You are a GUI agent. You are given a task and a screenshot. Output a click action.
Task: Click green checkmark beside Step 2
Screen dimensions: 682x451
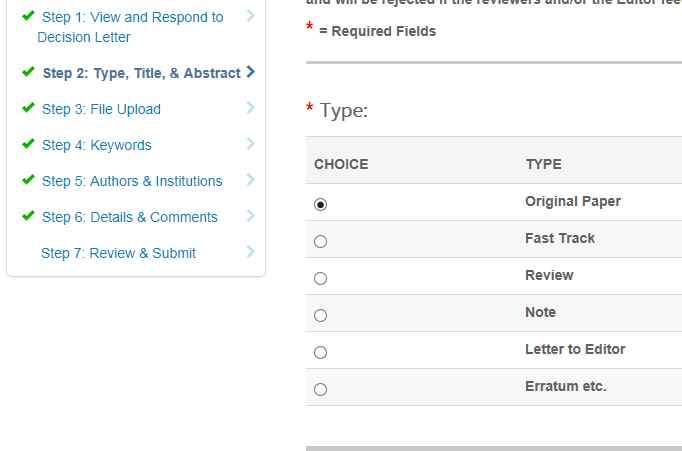(x=28, y=72)
